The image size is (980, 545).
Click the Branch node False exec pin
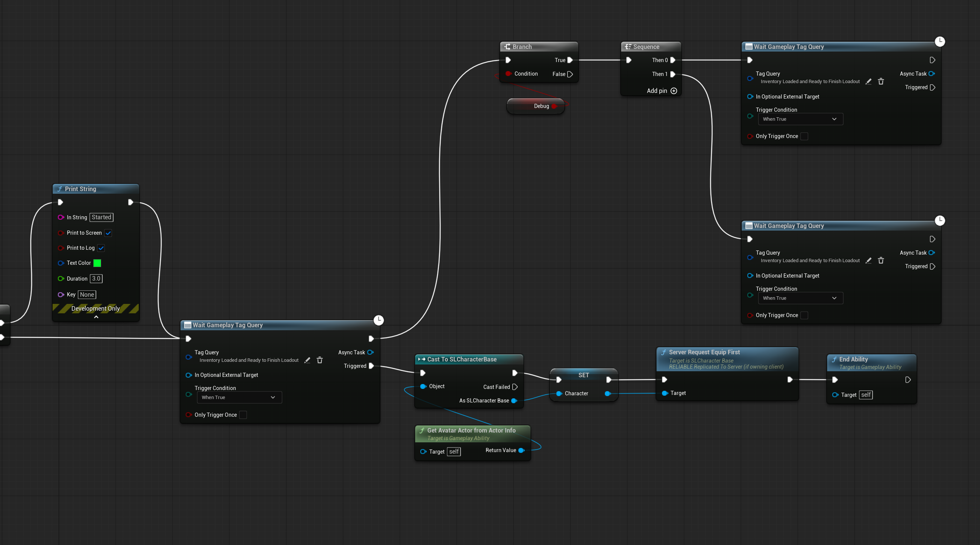[x=570, y=74]
